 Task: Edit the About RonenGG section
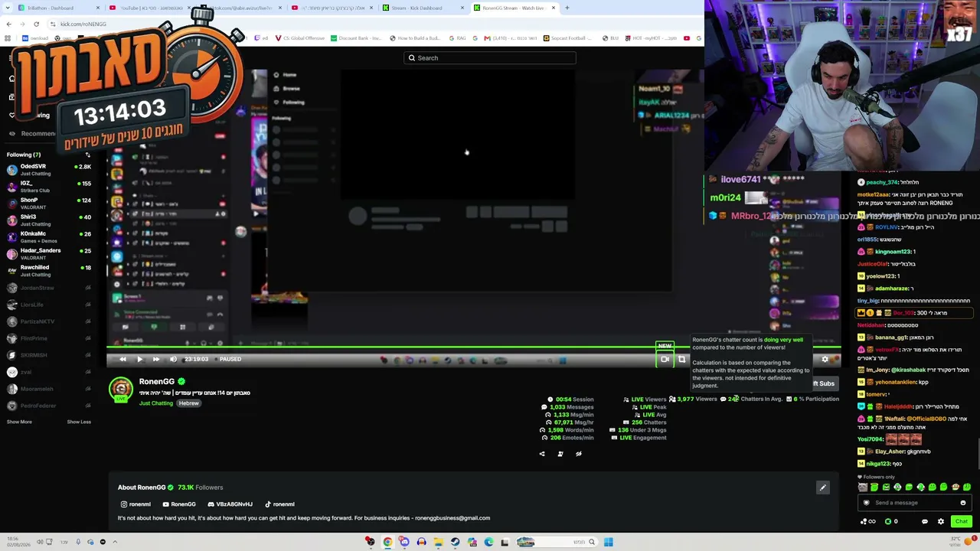(x=823, y=487)
